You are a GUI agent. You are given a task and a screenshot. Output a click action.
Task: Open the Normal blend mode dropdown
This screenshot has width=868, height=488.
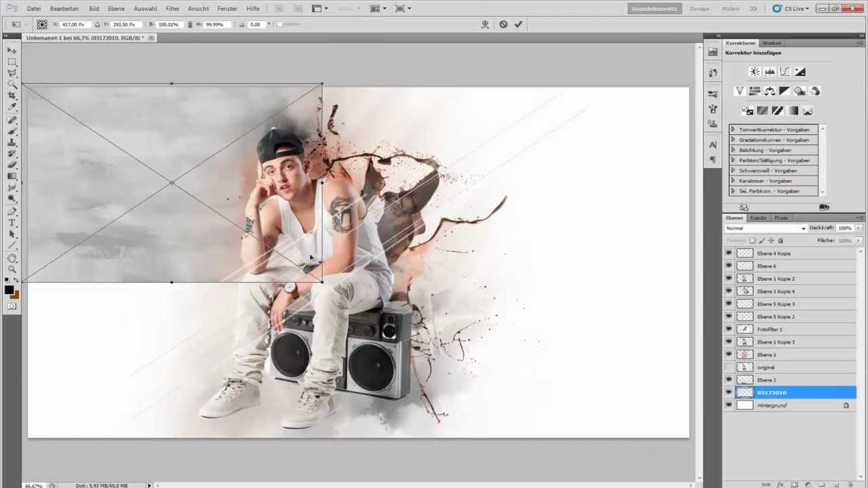[x=766, y=228]
